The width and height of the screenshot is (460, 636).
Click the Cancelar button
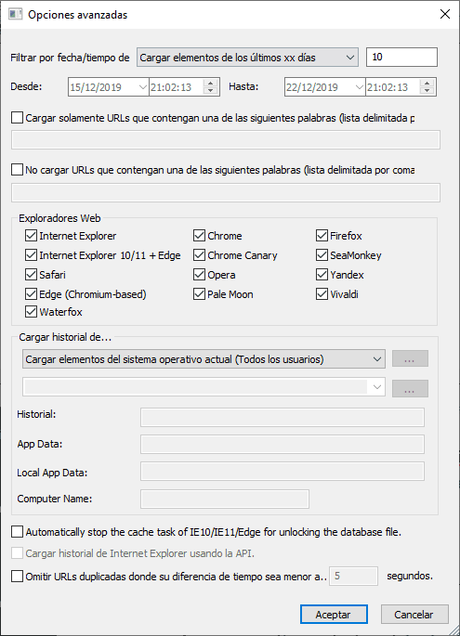[x=414, y=615]
